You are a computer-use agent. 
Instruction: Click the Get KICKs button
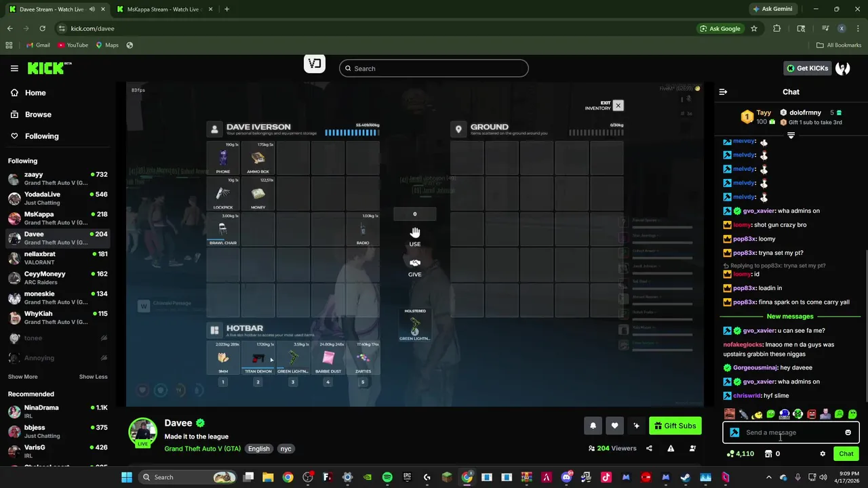807,68
